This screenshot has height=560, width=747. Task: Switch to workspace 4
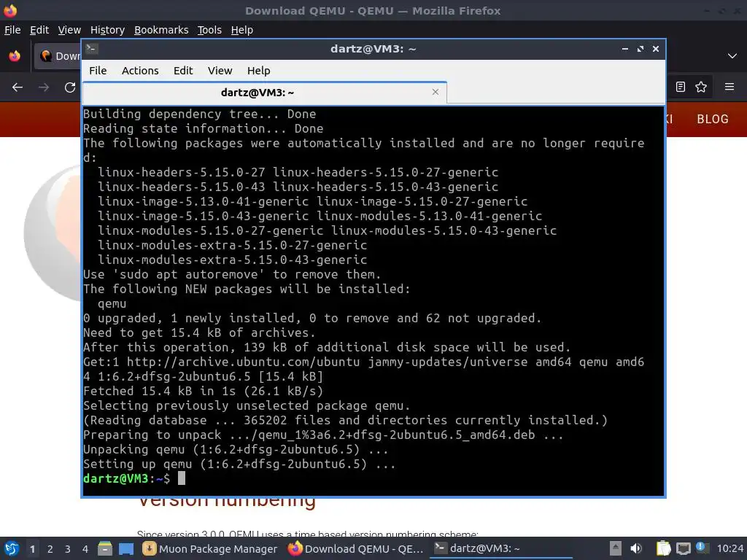pos(85,549)
